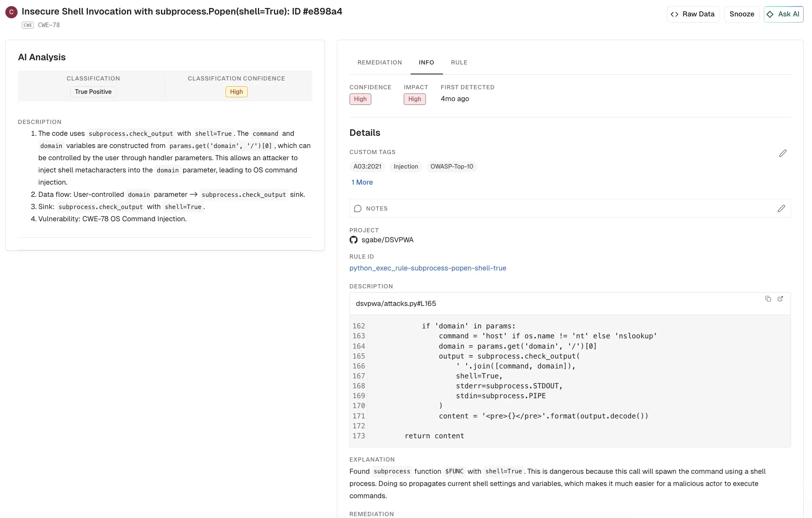Open code file in external link
This screenshot has width=812, height=518.
[780, 299]
